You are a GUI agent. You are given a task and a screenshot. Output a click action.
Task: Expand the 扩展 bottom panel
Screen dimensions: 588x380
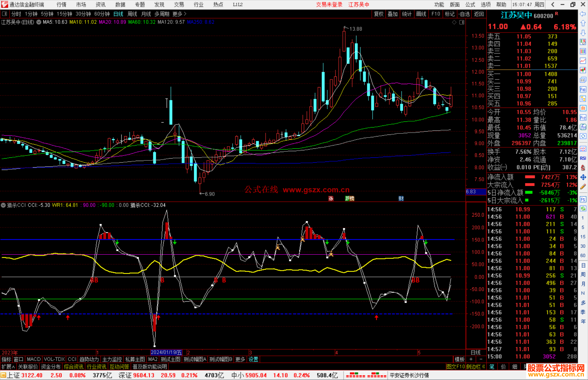pyautogui.click(x=8, y=367)
